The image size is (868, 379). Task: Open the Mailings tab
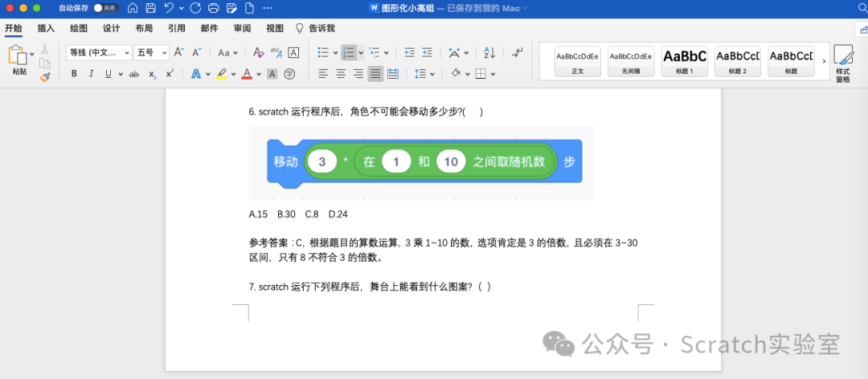coord(209,29)
